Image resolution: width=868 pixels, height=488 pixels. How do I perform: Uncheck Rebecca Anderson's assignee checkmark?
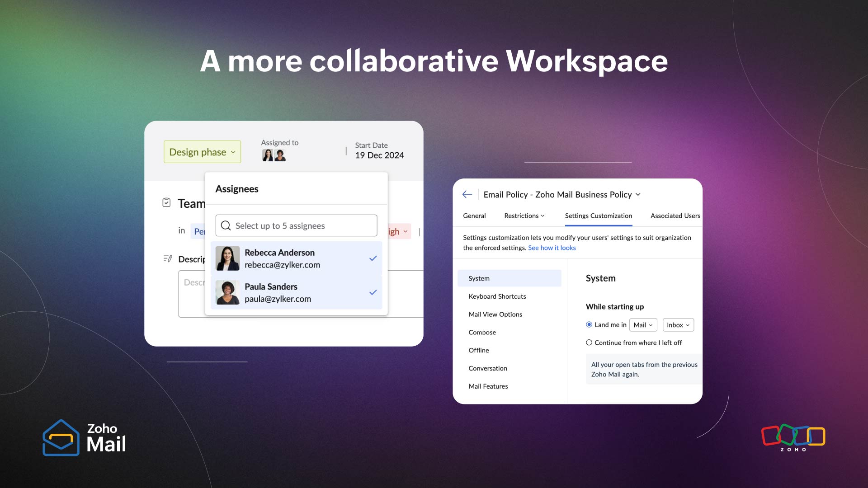373,258
